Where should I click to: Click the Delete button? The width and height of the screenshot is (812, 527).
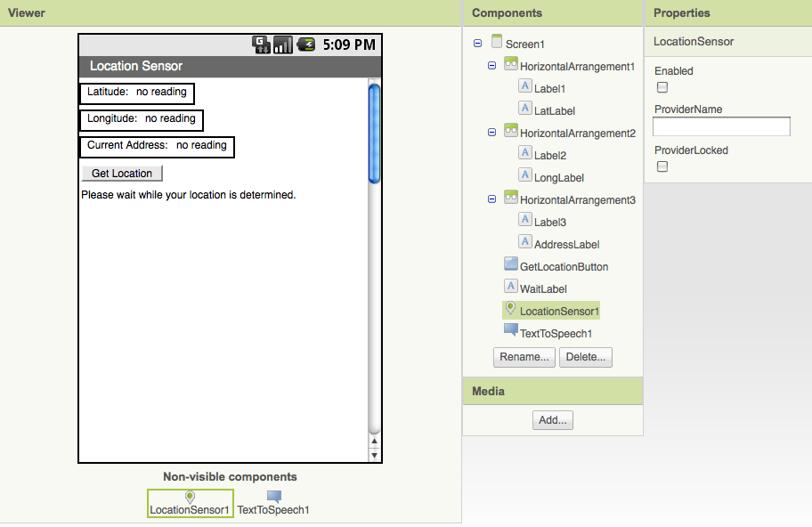586,357
